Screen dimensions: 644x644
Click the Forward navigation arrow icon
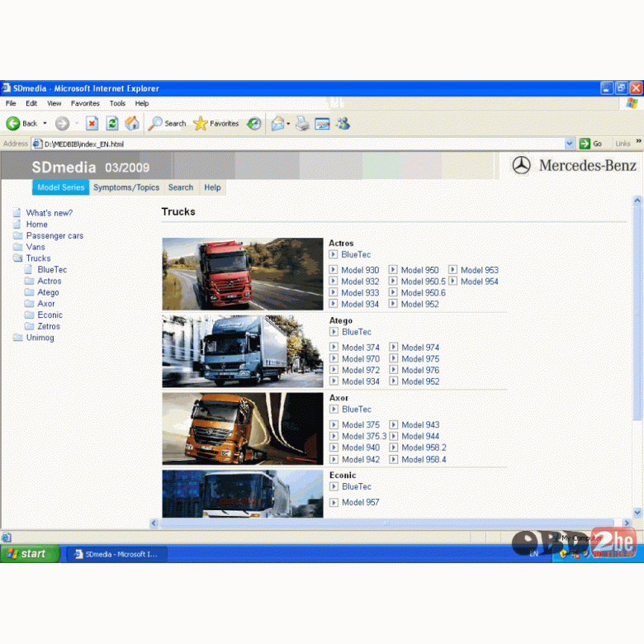tap(63, 123)
